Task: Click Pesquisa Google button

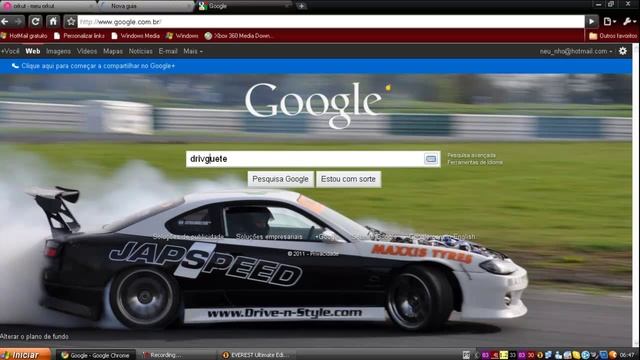Action: [280, 179]
